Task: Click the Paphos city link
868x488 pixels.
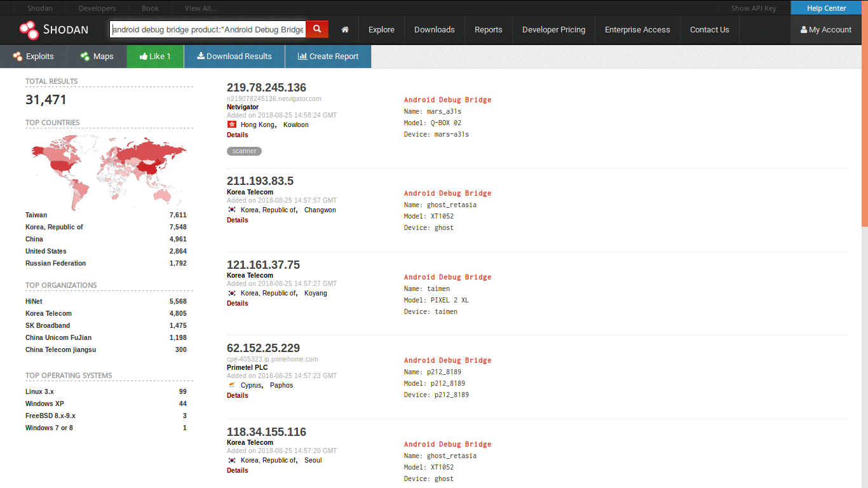Action: click(281, 385)
